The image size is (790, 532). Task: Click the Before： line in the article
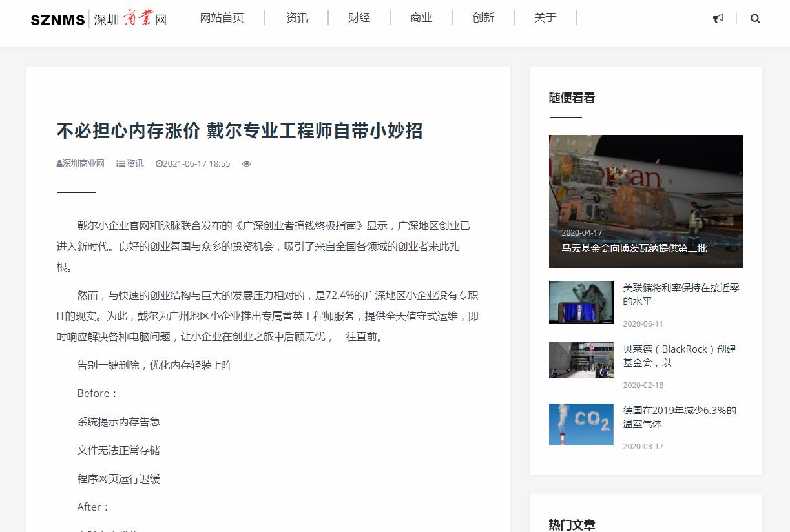pos(98,394)
